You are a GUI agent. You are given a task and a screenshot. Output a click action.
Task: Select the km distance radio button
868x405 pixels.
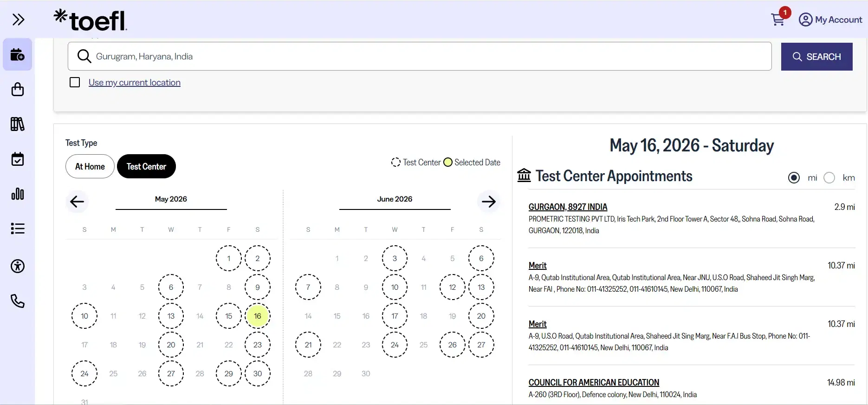pyautogui.click(x=829, y=178)
